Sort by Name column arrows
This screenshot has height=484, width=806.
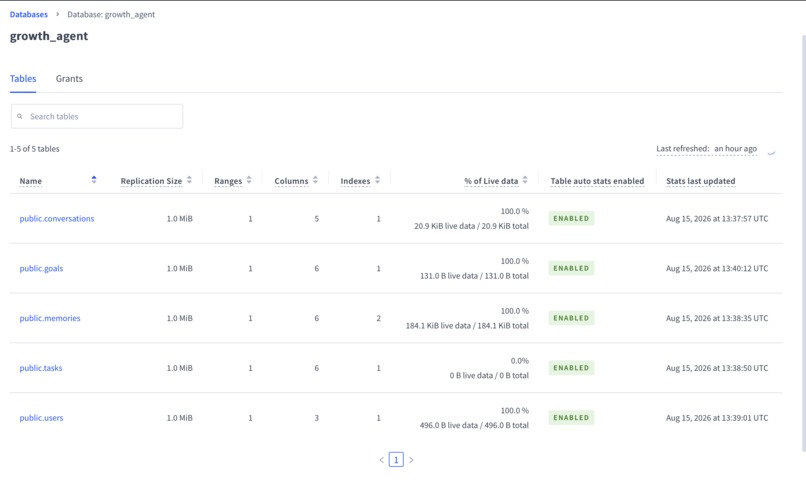pyautogui.click(x=94, y=179)
